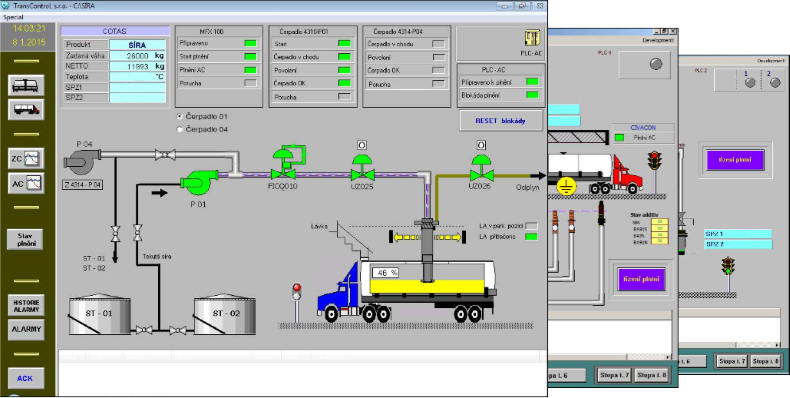Click the RESET blokády button
This screenshot has width=790, height=398.
pyautogui.click(x=501, y=121)
